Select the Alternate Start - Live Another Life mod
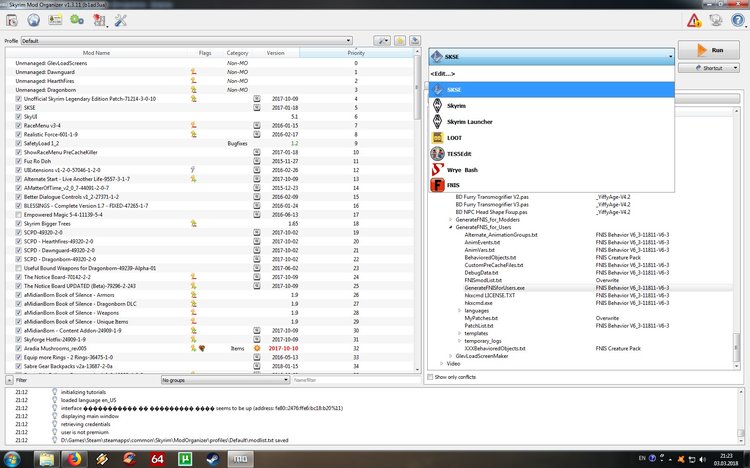Viewport: 750px width, 468px height. (x=77, y=179)
